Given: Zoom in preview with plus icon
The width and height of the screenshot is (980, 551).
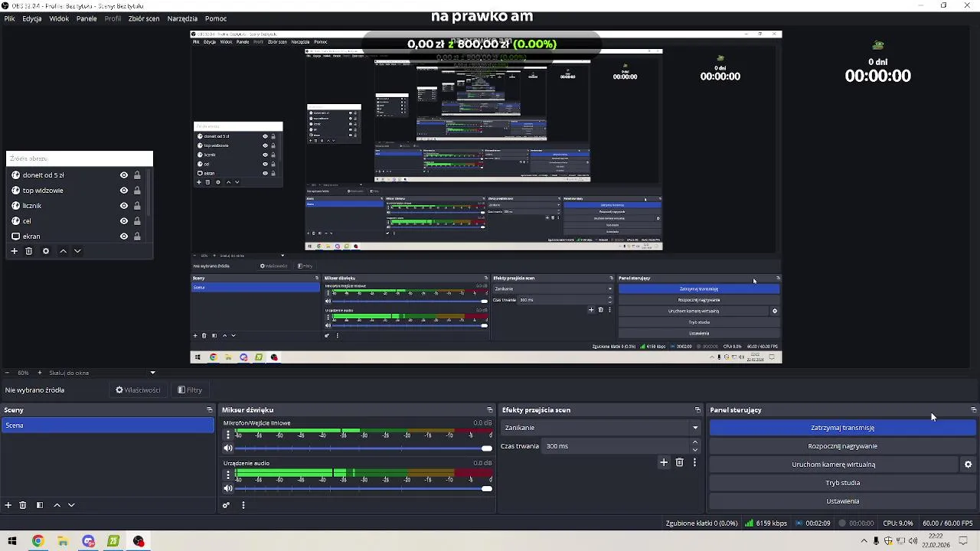Looking at the screenshot, I should coord(41,373).
